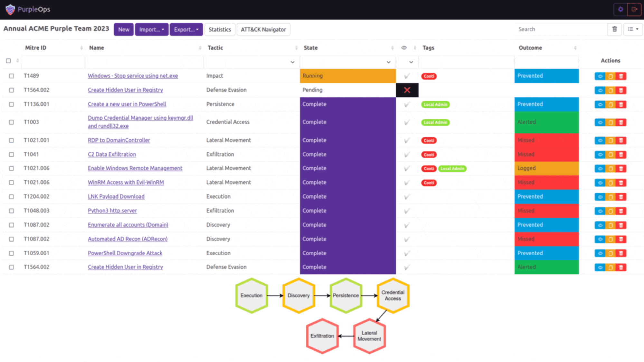Open the RDP to DomainController link
Viewport: 644px width, 362px height.
click(119, 140)
